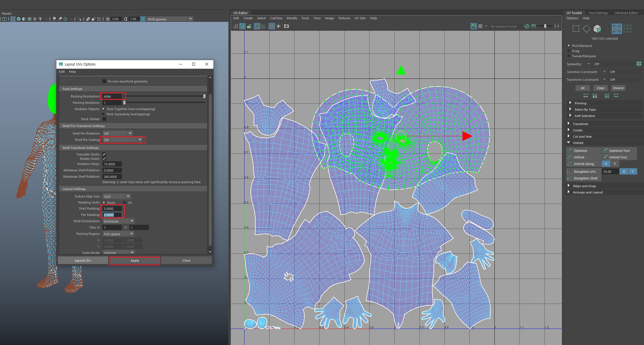The width and height of the screenshot is (644, 345).
Task: Click the Shell Padding input field
Action: click(x=112, y=209)
